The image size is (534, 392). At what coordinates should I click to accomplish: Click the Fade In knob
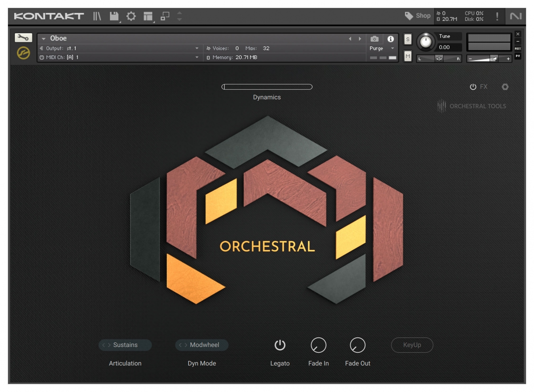[319, 345]
